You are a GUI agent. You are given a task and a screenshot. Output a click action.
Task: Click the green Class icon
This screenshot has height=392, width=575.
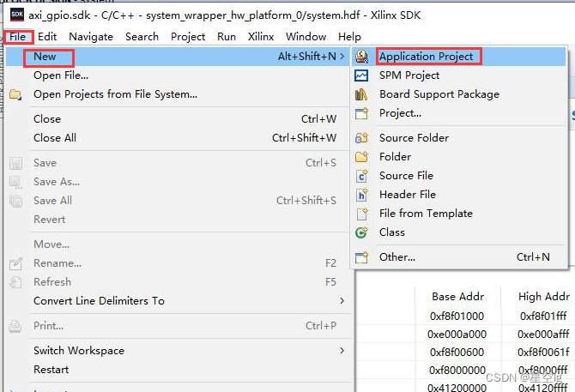(361, 232)
